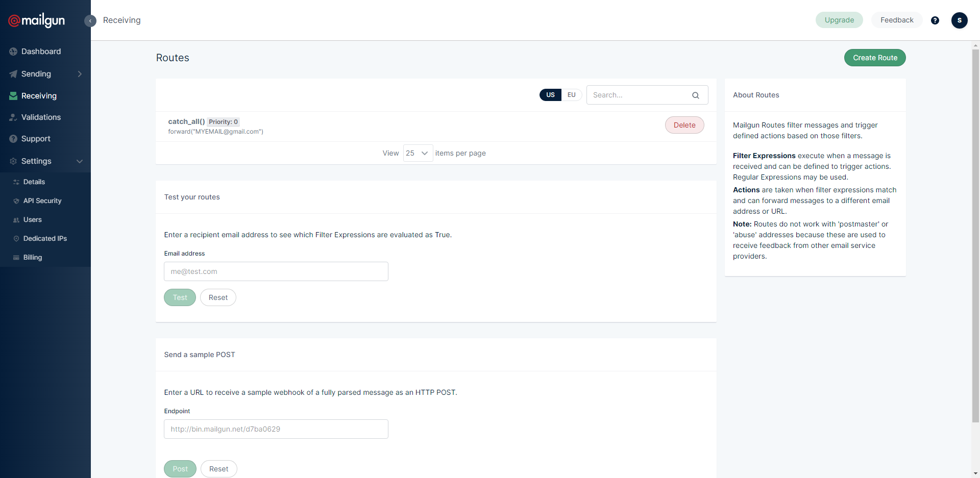Click Reset next to the Post button
Screen dimensions: 980x478
[219, 469]
